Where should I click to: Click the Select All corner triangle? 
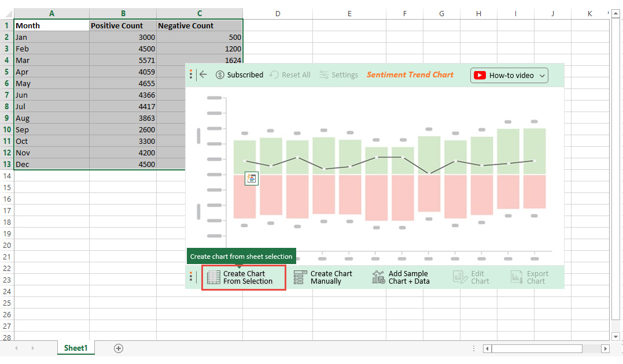click(x=9, y=14)
